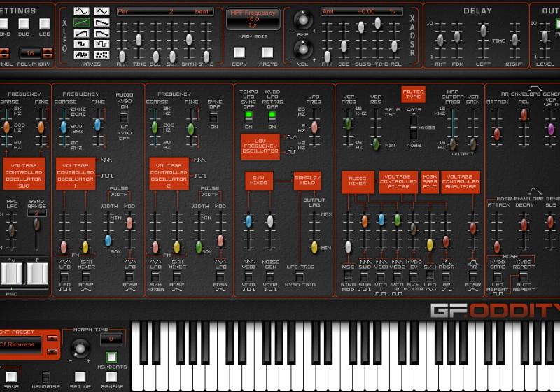560x392 pixels.
Task: Select the random noise XLFO waveform
Action: pos(101,54)
